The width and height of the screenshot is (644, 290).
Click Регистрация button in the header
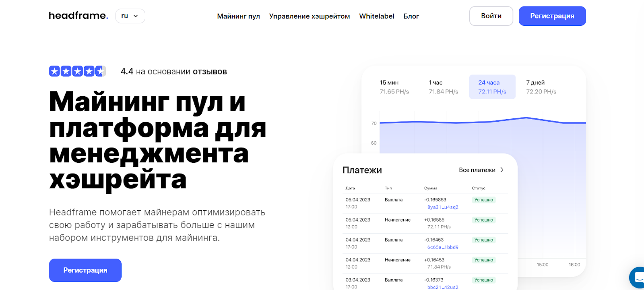click(552, 16)
